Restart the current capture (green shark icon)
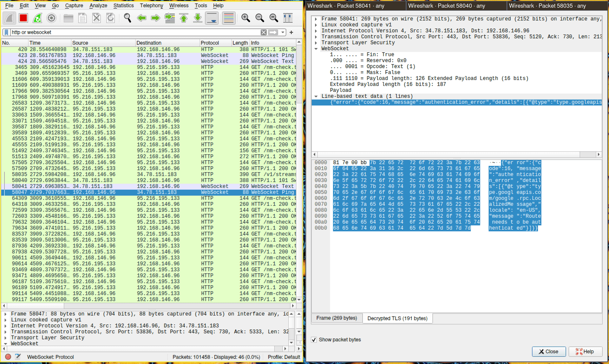Screen dimensions: 609x364 point(37,18)
